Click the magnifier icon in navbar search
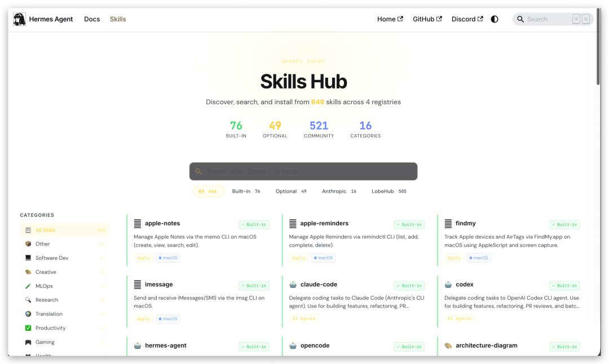The height and width of the screenshot is (364, 609). [x=520, y=19]
